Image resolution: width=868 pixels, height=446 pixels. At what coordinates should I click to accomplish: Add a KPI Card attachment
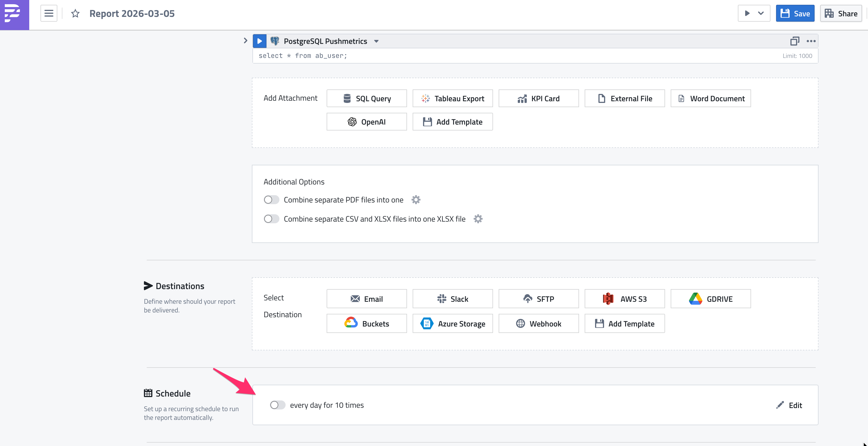click(539, 98)
